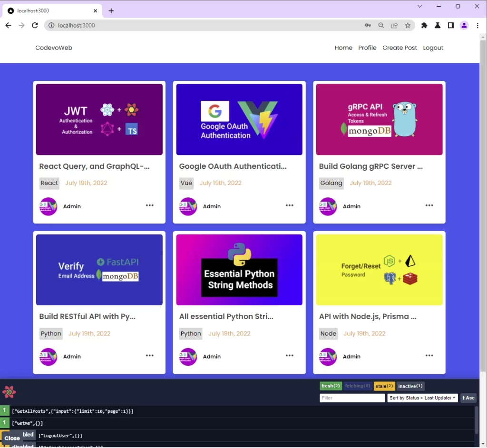This screenshot has height=448, width=487.
Task: Filter queries by stale status
Action: pos(384,386)
